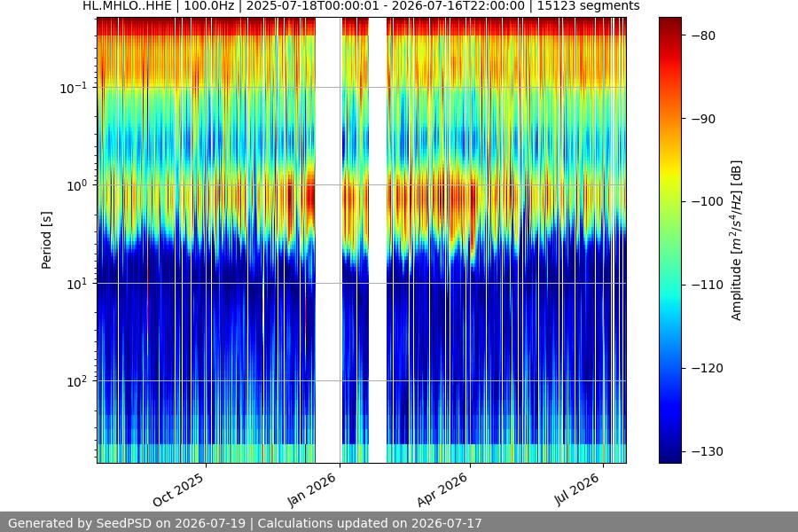Image resolution: width=798 pixels, height=532 pixels.
Task: Click the dark blue bottom of the colorbar
Action: click(669, 455)
